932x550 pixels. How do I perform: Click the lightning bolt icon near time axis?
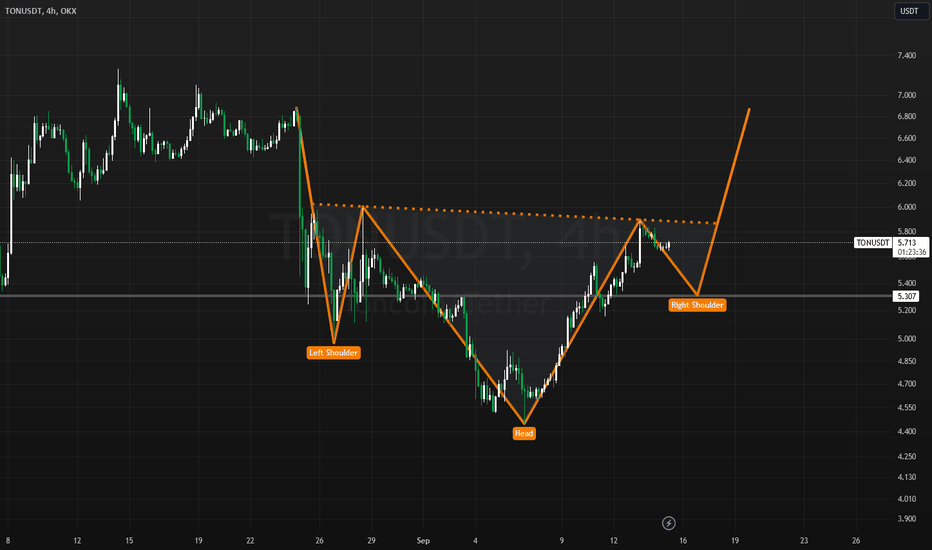(669, 523)
